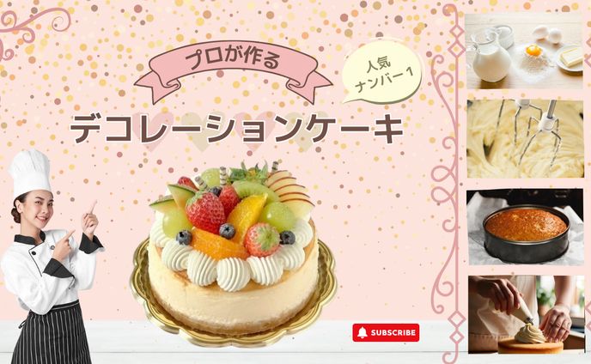
Task: Click the gold cake tray
Action: pyautogui.click(x=234, y=301)
